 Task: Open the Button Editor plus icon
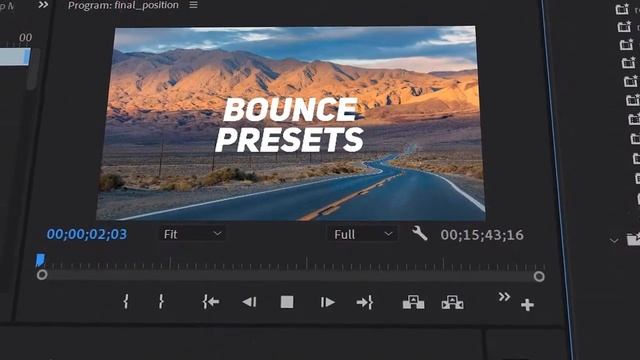(x=527, y=305)
